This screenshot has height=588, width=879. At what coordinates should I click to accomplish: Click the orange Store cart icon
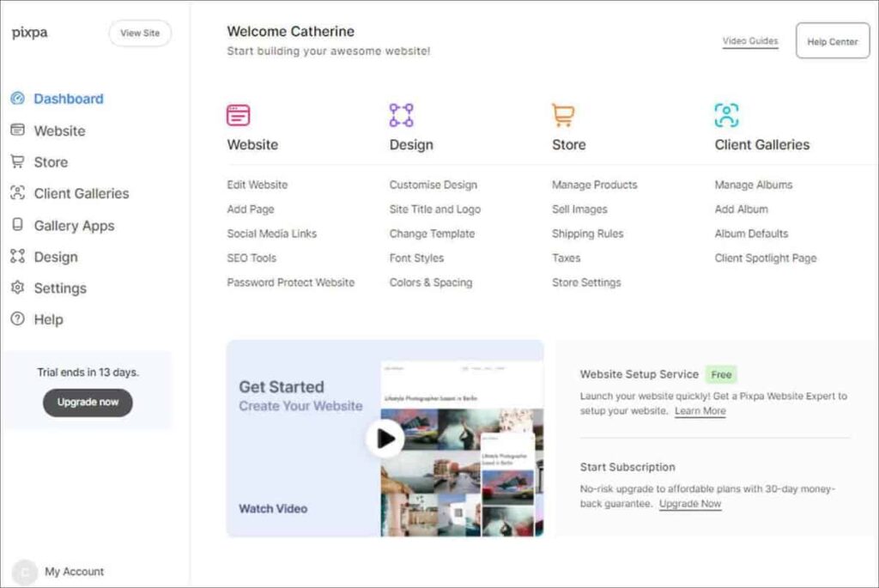coord(564,113)
